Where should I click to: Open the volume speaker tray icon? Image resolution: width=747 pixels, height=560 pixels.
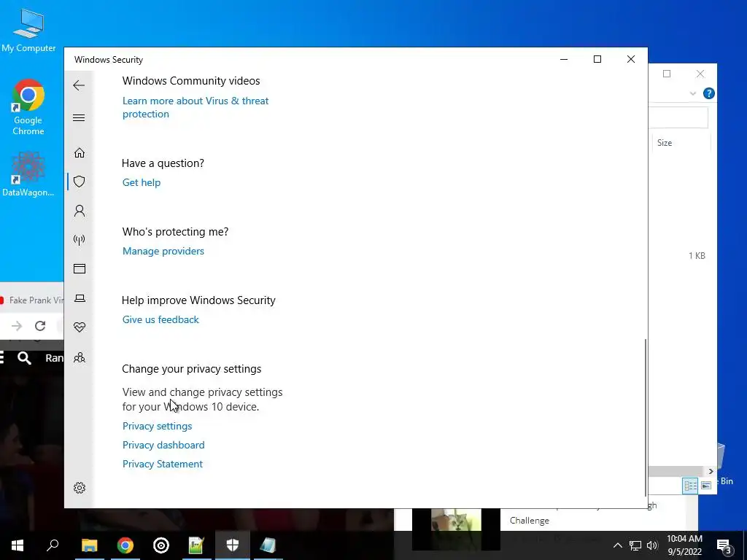coord(652,545)
